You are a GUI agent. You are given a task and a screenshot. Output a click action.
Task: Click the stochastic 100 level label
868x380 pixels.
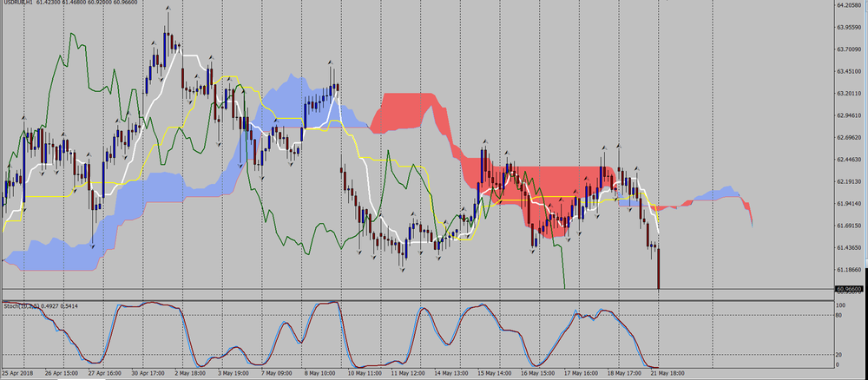coord(841,305)
